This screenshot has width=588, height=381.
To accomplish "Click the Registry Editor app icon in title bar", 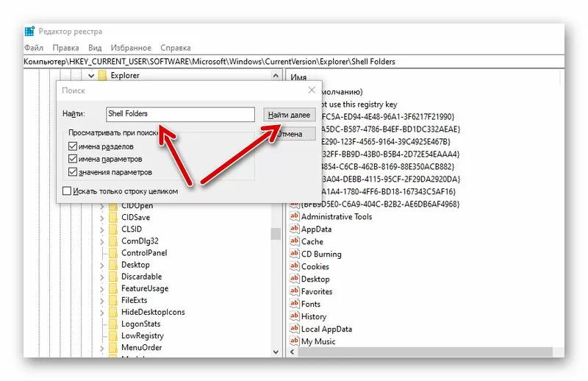I will click(29, 32).
